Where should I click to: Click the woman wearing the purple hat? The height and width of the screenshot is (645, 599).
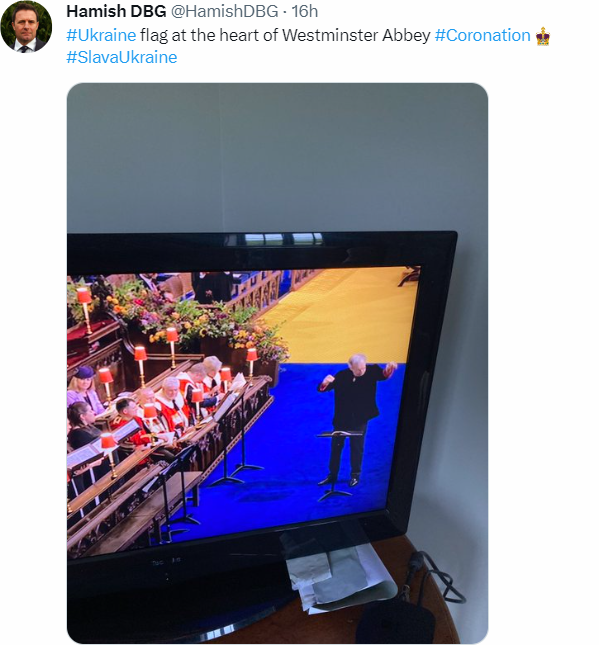click(x=84, y=388)
